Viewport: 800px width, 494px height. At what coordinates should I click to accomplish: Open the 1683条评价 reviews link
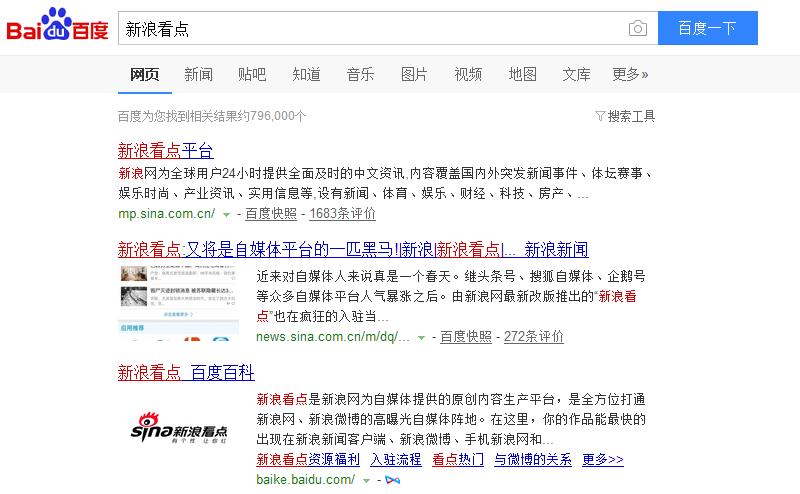342,214
